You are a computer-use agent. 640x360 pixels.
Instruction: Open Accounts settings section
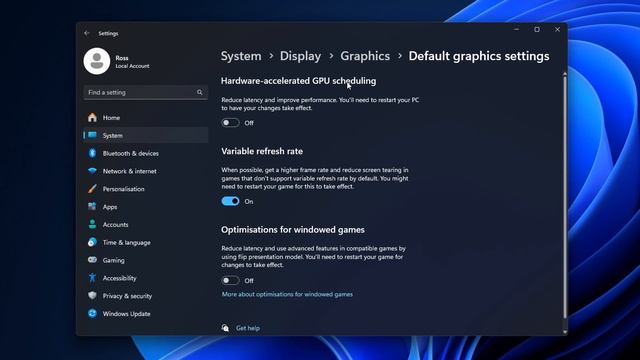point(146,224)
